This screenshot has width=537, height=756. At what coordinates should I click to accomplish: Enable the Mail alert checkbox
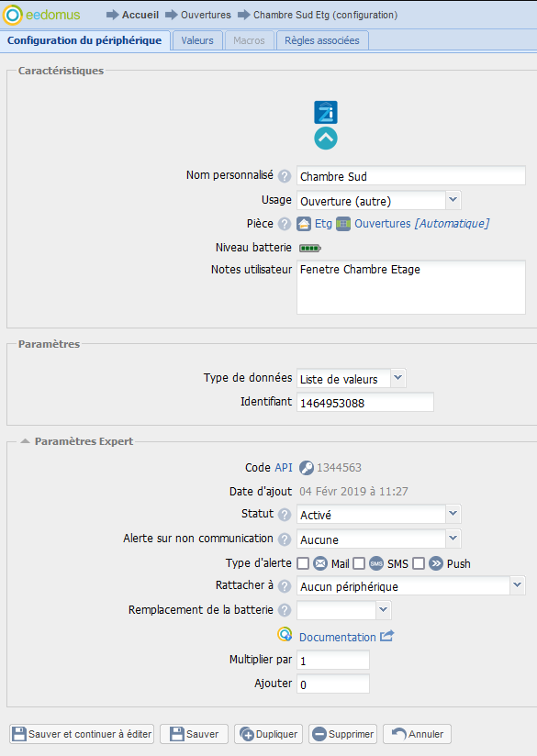pos(303,563)
